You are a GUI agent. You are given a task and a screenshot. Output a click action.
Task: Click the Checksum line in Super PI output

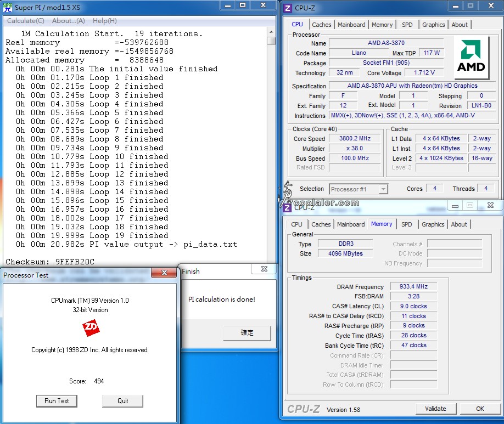pos(50,262)
